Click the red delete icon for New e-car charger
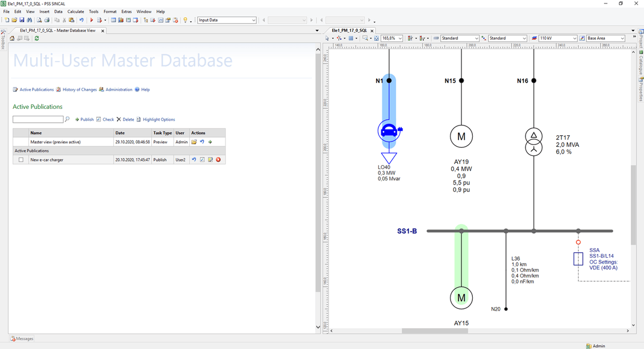The image size is (644, 349). [218, 160]
